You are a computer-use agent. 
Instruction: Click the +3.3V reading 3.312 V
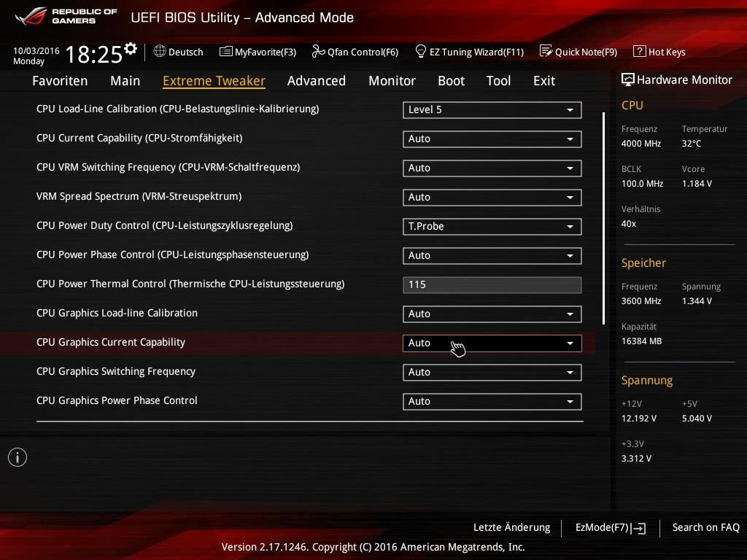click(x=636, y=459)
